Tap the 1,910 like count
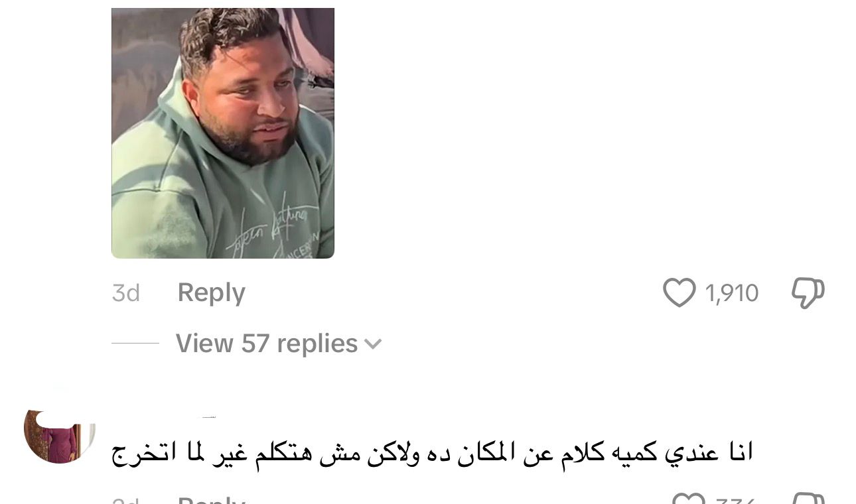The width and height of the screenshot is (856, 504). [732, 292]
